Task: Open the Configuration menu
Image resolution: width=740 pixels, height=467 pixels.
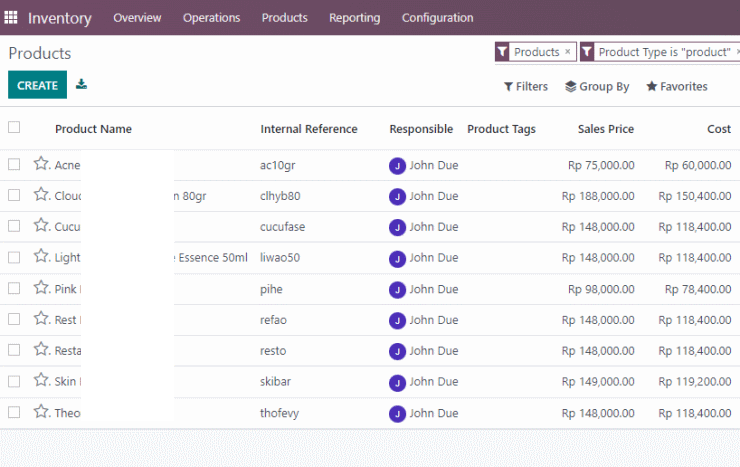Action: click(x=437, y=17)
